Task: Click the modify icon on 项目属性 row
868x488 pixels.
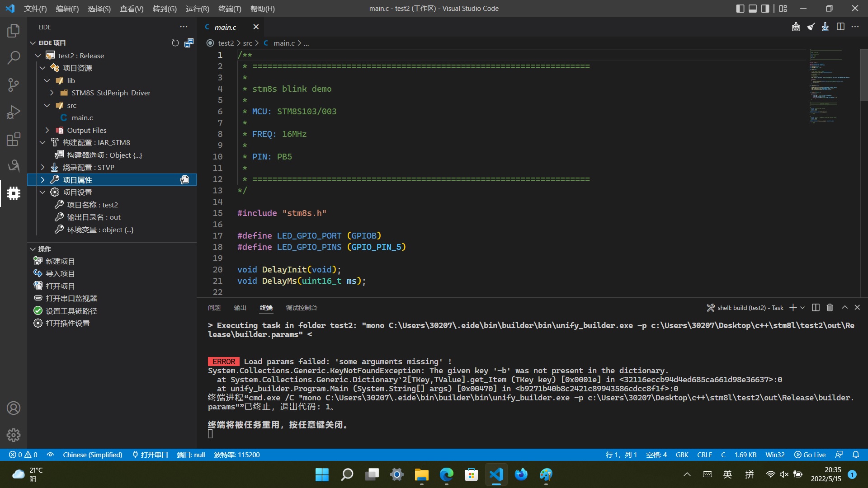Action: coord(184,180)
